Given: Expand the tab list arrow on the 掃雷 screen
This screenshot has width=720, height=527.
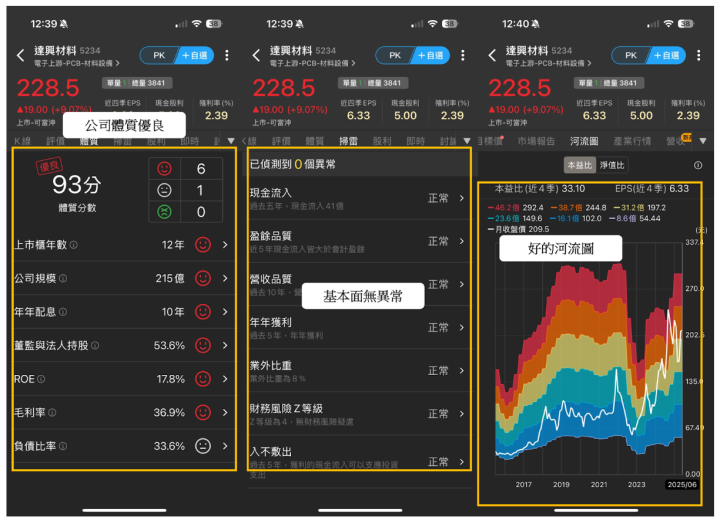Looking at the screenshot, I should pos(467,141).
